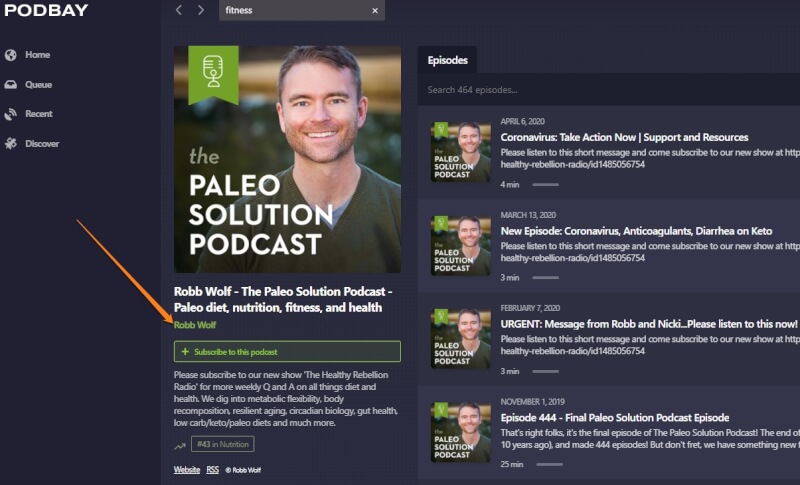Screen dimensions: 800x485
Task: Select the Episodes tab
Action: tap(447, 60)
